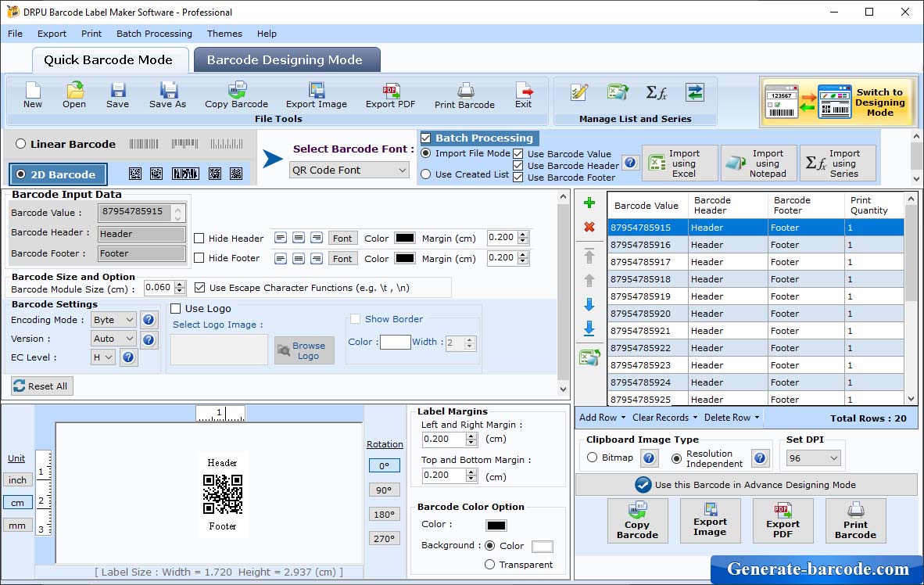The height and width of the screenshot is (585, 924).
Task: Enable the Hide Footer checkbox
Action: 199,258
